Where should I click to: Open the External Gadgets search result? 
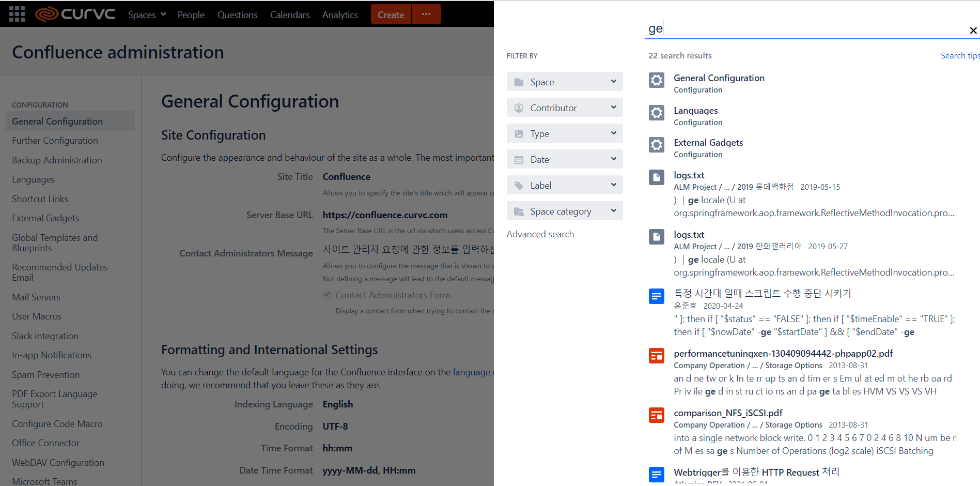click(x=708, y=143)
